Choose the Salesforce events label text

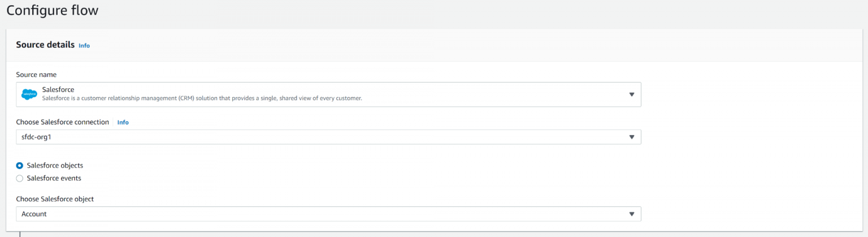pyautogui.click(x=54, y=178)
